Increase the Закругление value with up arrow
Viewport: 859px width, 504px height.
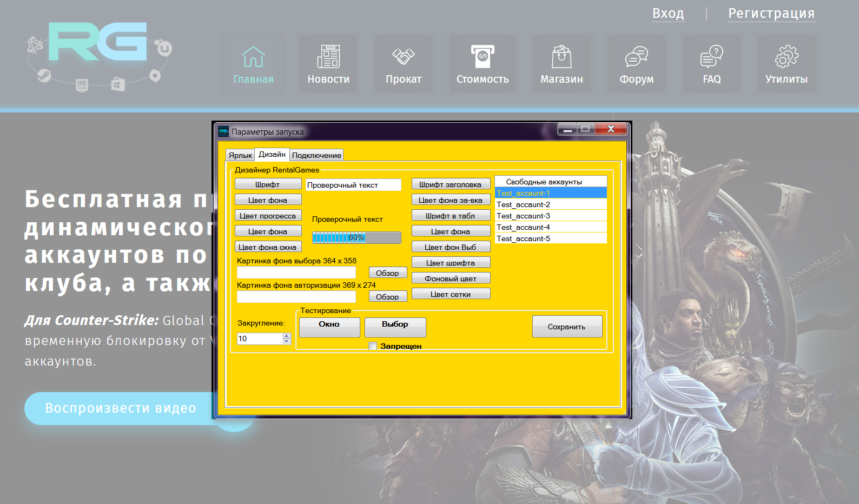[287, 336]
